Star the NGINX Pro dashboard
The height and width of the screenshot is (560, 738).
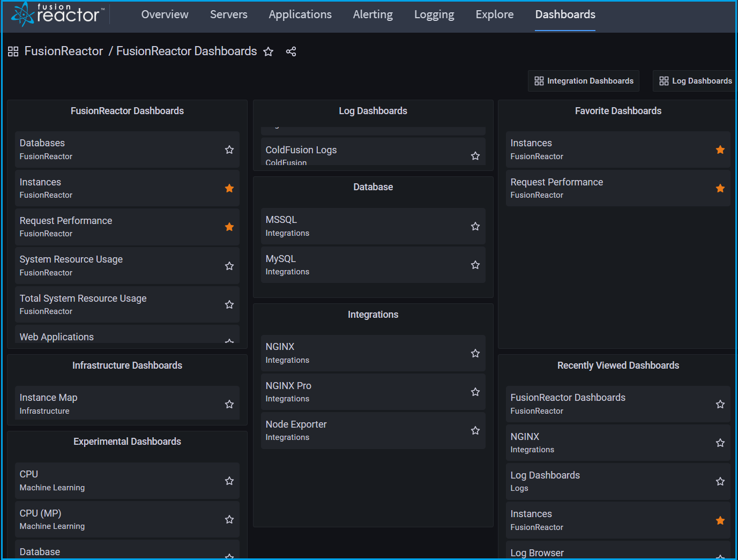(475, 392)
